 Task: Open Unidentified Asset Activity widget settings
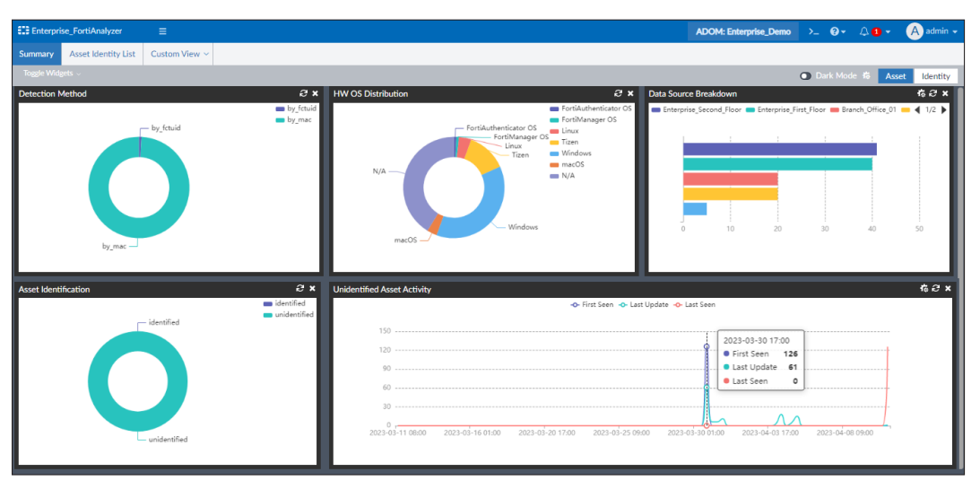tap(924, 288)
